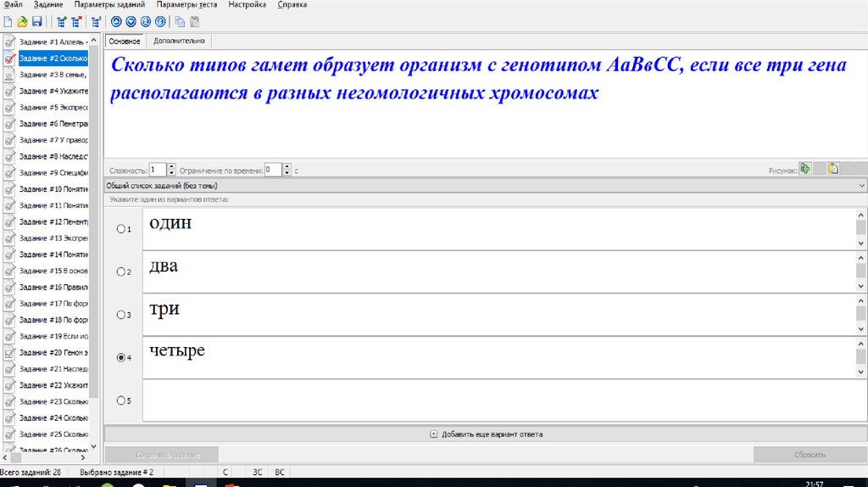The width and height of the screenshot is (868, 487).
Task: Select 'Задание #10' in the task list
Action: 53,189
